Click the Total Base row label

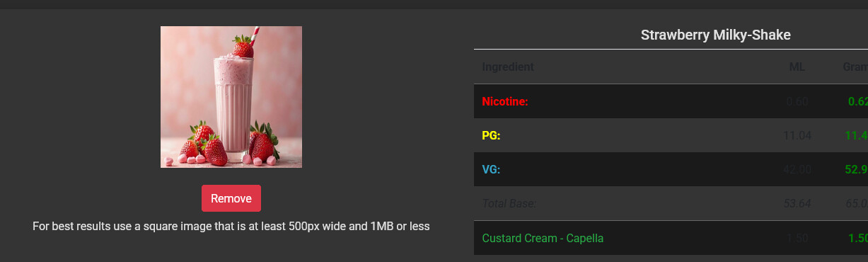pos(509,204)
